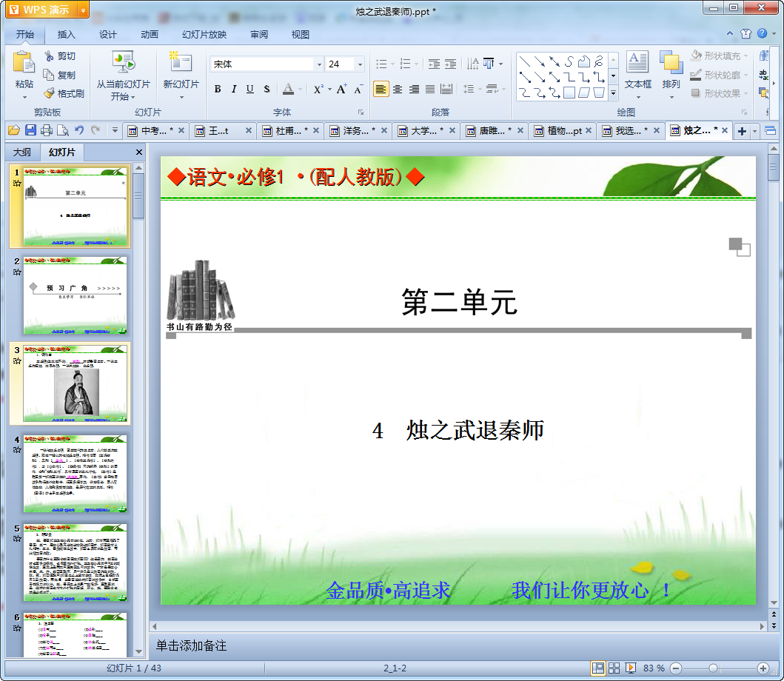
Task: Click zoom in plus button
Action: click(763, 668)
